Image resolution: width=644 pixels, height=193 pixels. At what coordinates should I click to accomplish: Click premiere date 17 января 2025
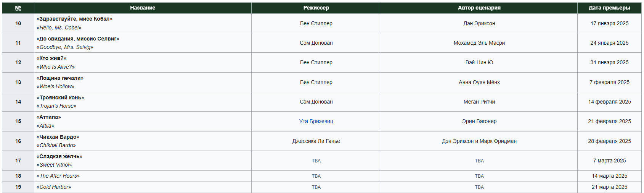[609, 23]
